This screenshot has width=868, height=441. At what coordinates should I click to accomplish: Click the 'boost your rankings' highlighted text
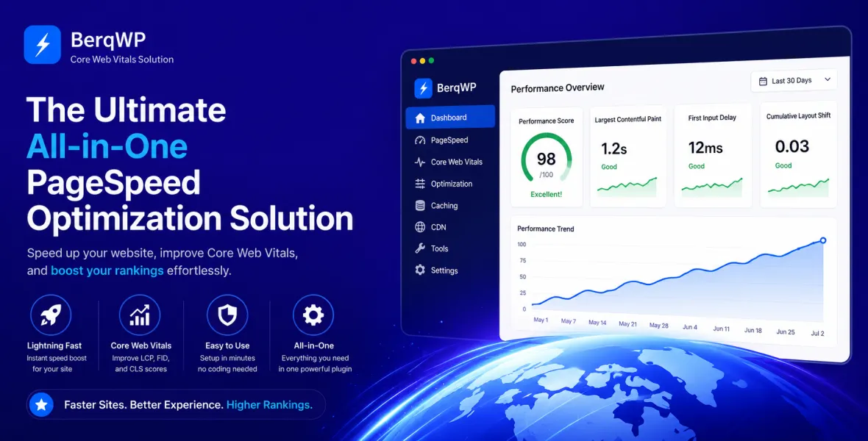(107, 270)
